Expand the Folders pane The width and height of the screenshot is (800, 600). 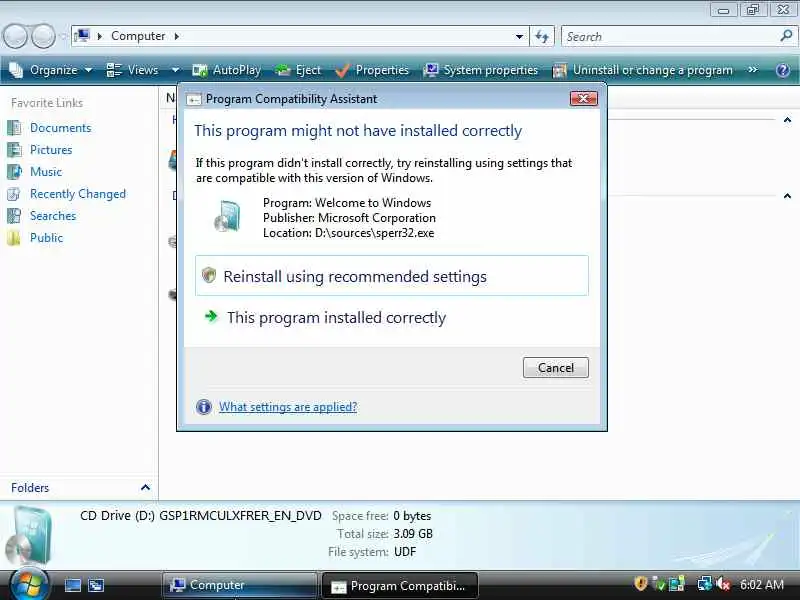click(x=145, y=487)
